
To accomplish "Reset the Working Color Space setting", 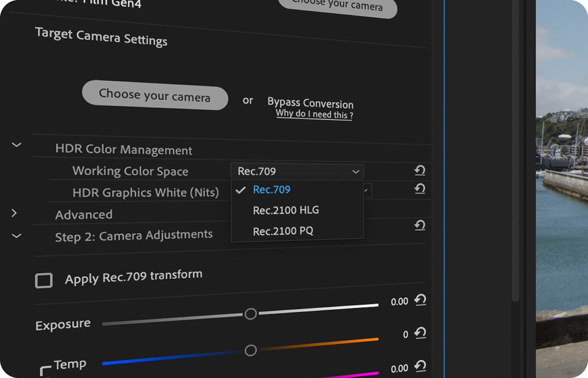I will click(420, 170).
